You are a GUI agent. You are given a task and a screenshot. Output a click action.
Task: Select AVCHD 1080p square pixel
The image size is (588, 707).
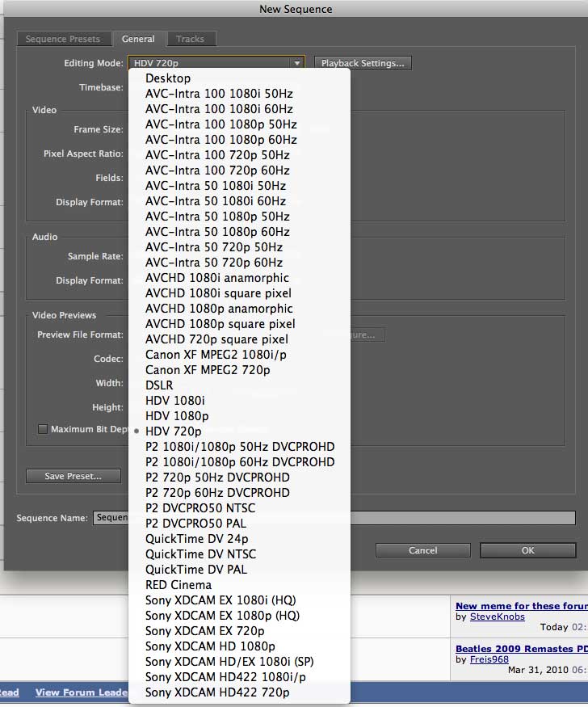pos(239,323)
